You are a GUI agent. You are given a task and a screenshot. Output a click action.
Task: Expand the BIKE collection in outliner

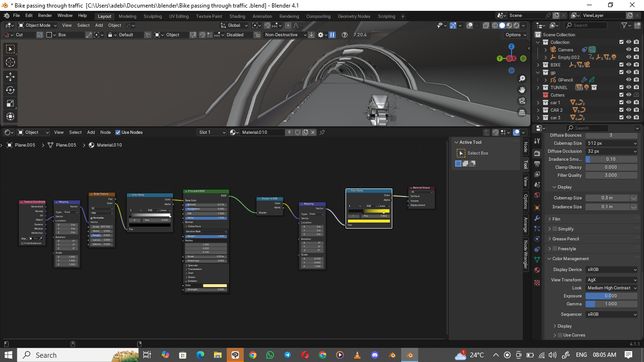538,65
